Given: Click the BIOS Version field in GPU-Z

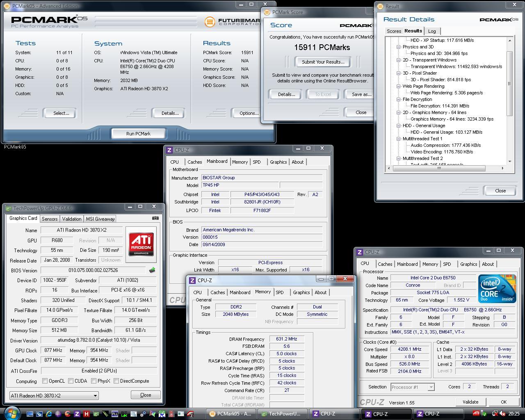Looking at the screenshot, I should tap(93, 270).
